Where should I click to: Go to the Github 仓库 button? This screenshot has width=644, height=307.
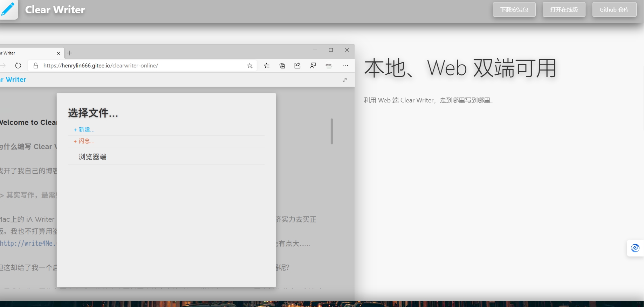click(614, 9)
